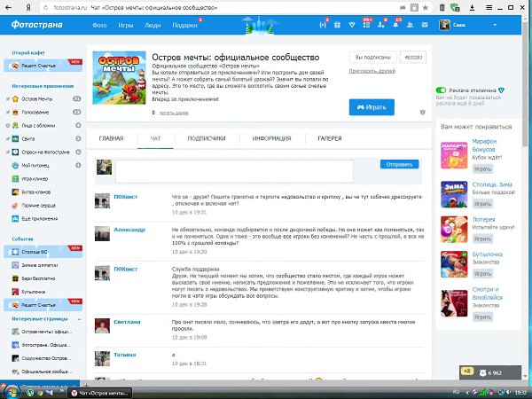
Task: Open the Windows Start menu
Action: (x=11, y=390)
